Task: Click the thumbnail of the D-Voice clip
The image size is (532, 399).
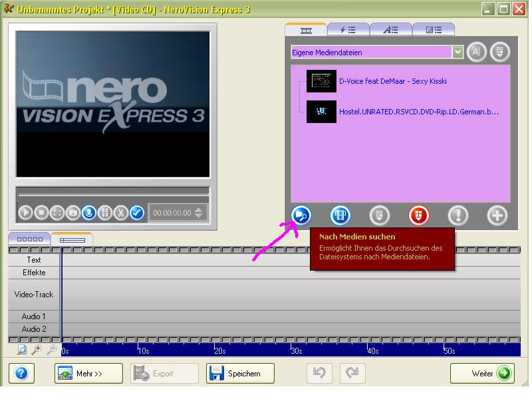Action: tap(321, 81)
